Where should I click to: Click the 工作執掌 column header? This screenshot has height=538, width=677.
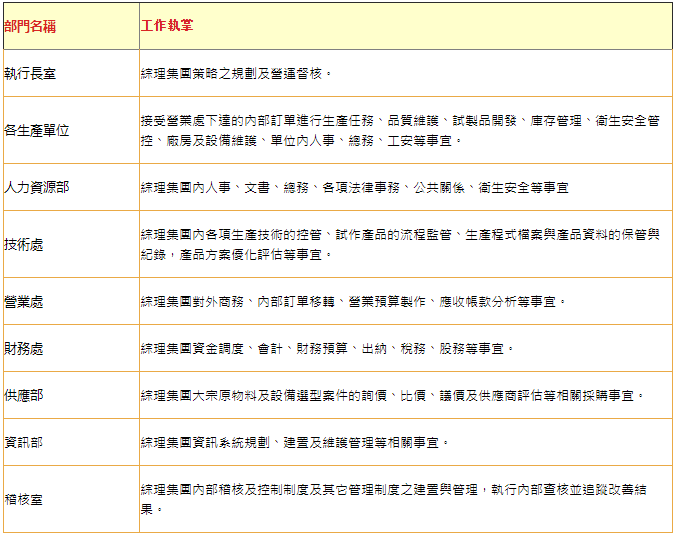pos(167,26)
